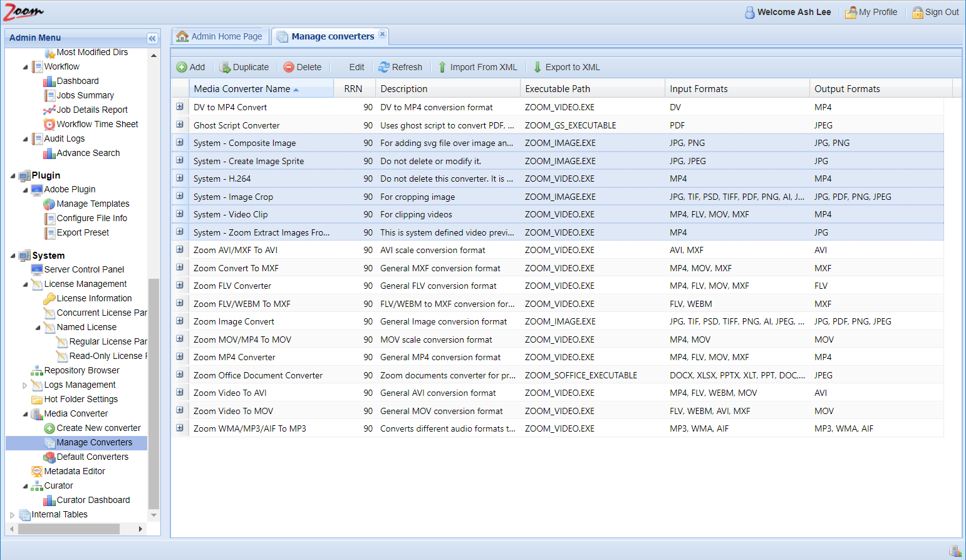Click the Duplicate toolbar icon
966x560 pixels.
coord(225,67)
